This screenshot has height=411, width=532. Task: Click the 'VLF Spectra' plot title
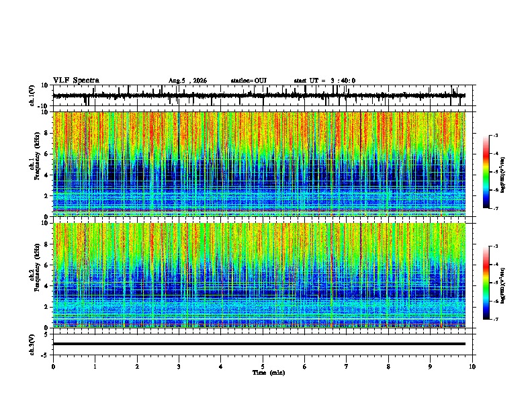coord(76,81)
